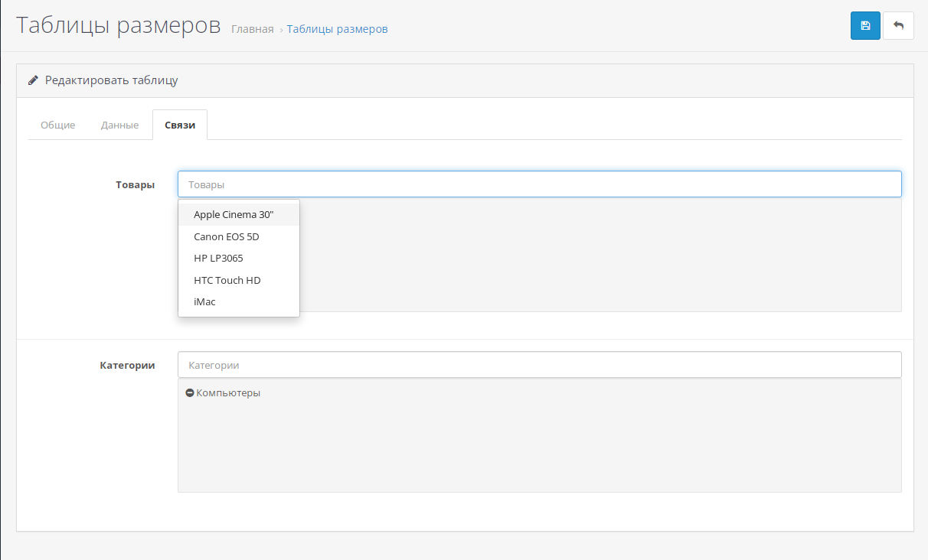Click into the Категории input field
Image resolution: width=928 pixels, height=560 pixels.
539,365
